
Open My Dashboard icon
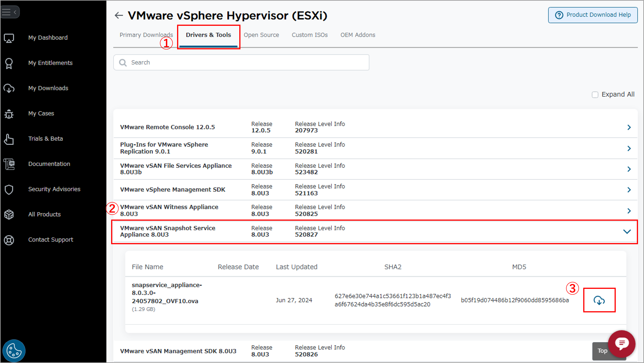click(9, 38)
